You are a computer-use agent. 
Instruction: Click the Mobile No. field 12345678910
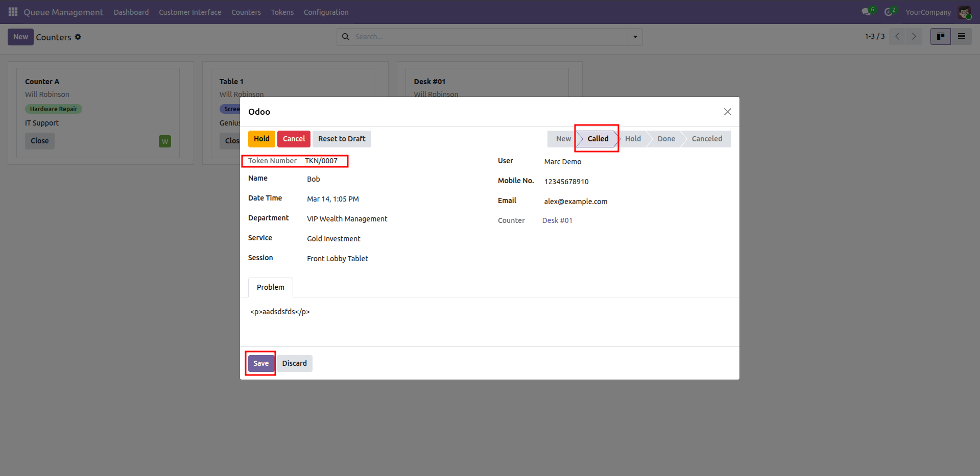point(566,182)
